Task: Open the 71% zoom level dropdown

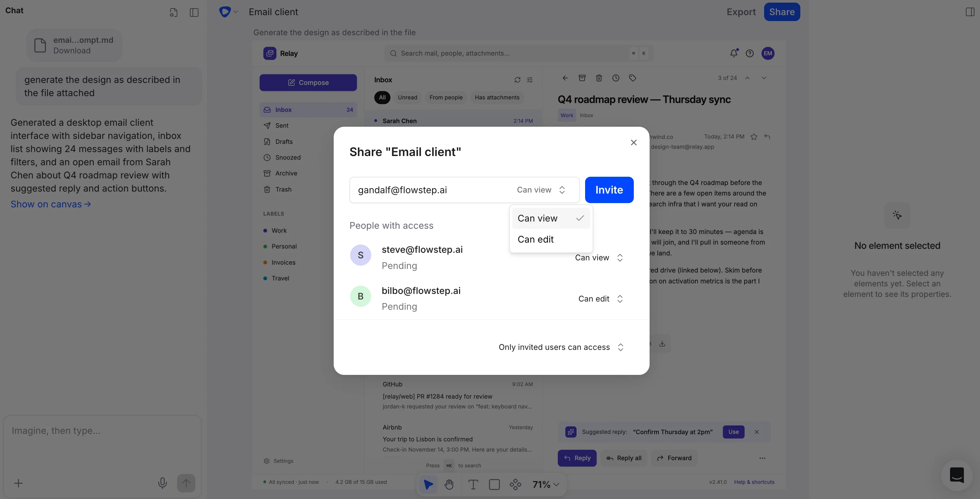Action: point(546,484)
